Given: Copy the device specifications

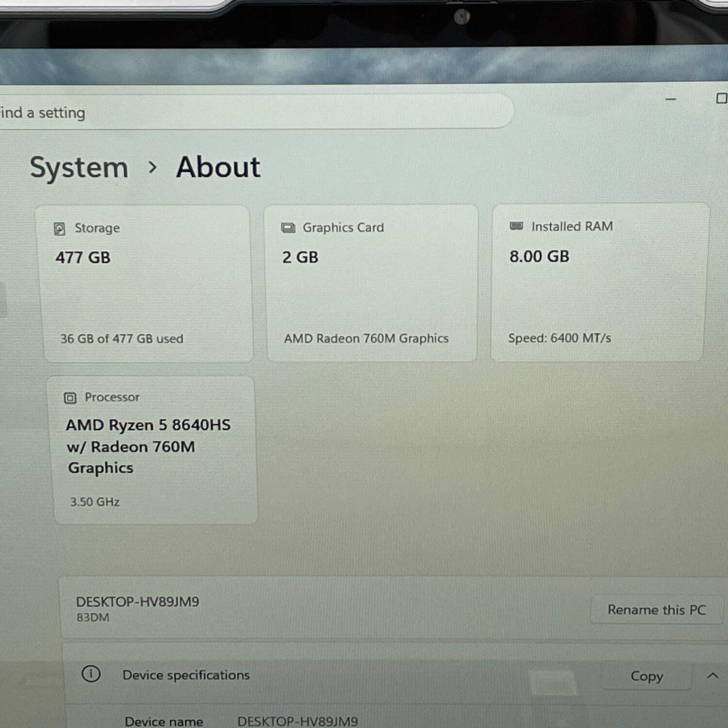Looking at the screenshot, I should 646,676.
